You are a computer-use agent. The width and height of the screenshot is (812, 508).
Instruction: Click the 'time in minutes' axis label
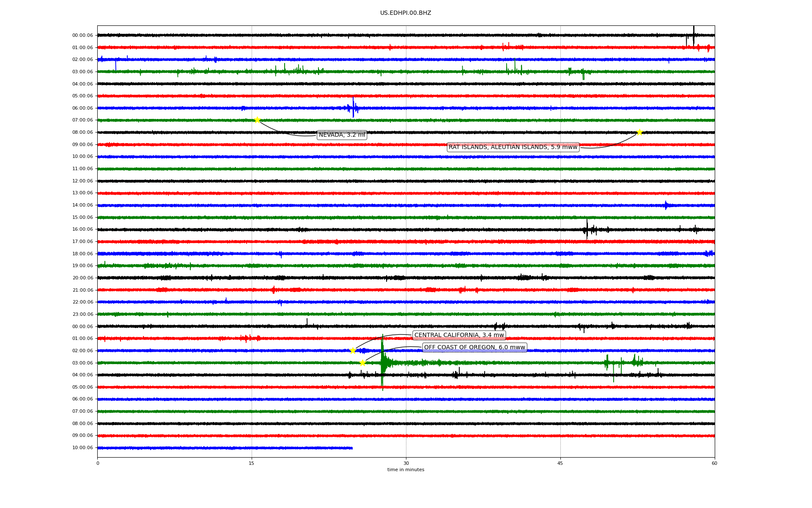405,470
